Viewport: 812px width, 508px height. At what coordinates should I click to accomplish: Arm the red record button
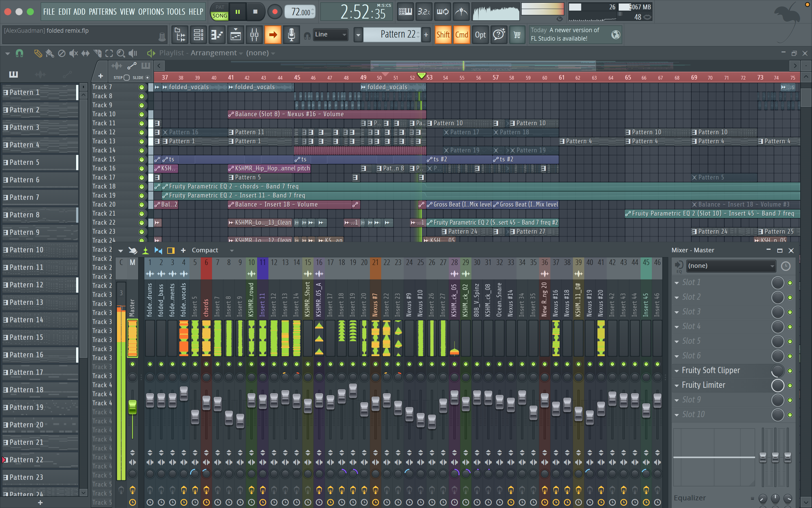click(x=275, y=12)
